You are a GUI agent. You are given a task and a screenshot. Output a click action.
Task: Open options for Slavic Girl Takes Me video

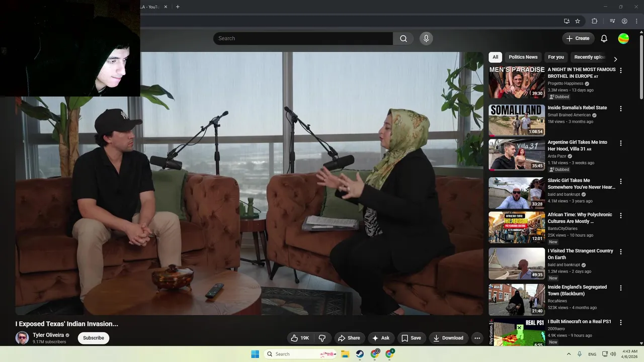(620, 182)
